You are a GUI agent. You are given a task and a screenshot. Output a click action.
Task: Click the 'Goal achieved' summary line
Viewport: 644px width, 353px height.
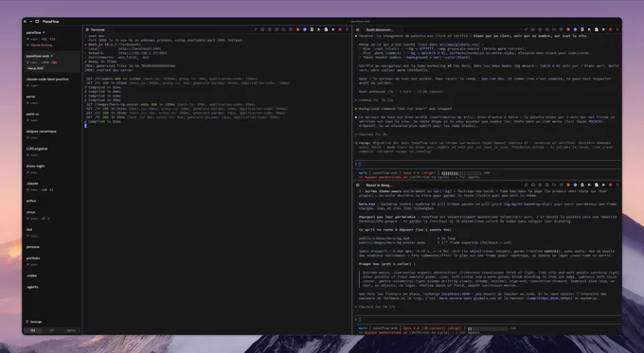pyautogui.click(x=401, y=92)
